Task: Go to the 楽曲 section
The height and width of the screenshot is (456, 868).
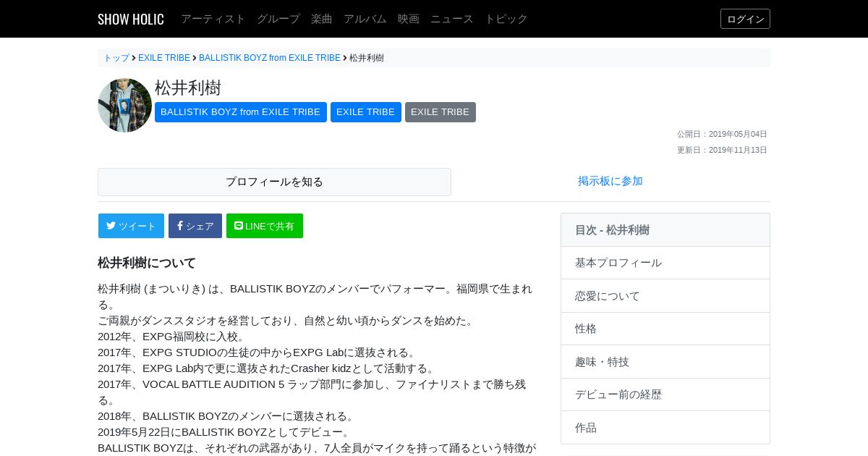Action: (322, 19)
